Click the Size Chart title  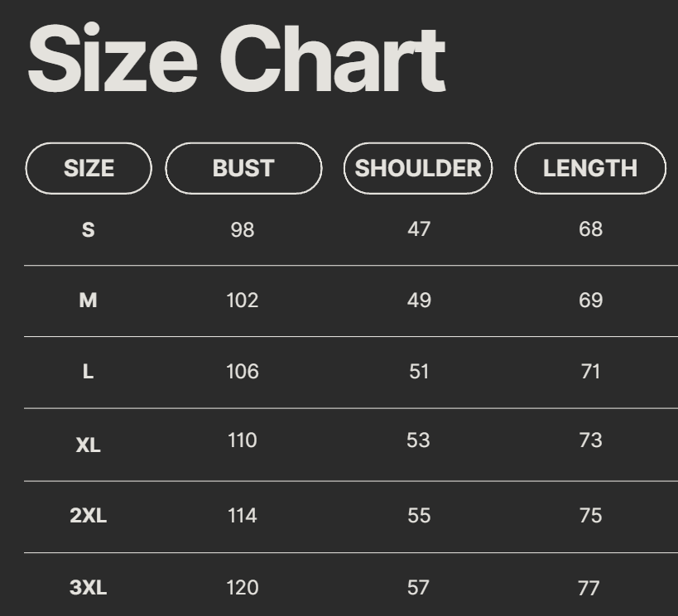pyautogui.click(x=237, y=60)
